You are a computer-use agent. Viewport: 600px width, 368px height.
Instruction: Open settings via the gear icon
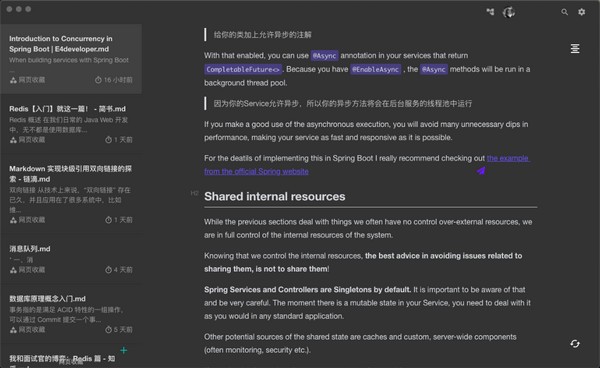pos(582,12)
